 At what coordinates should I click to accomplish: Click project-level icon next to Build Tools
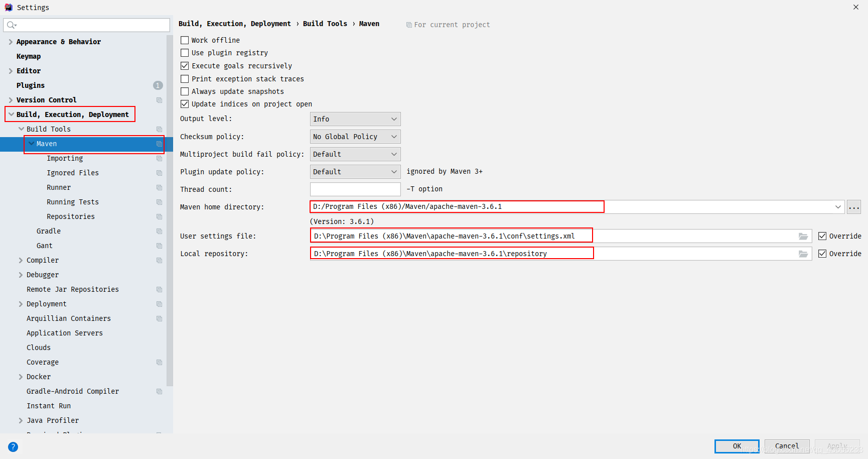pos(159,129)
